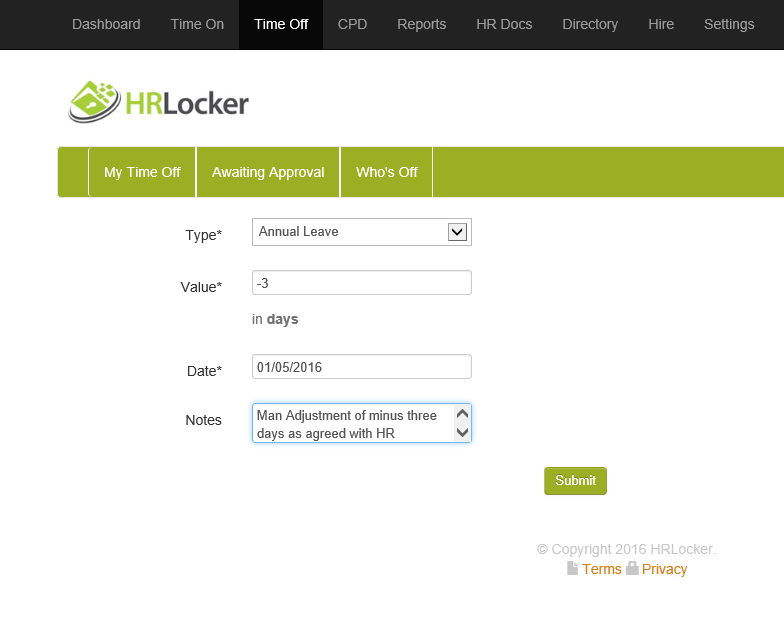Open HR Docs in the navigation
Viewport: 784px width, 617px height.
point(504,24)
